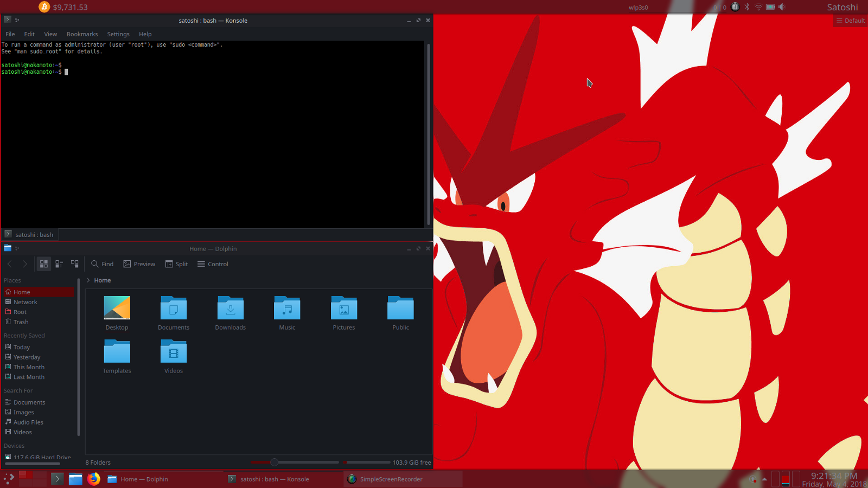Toggle Dolphin's Split view
This screenshot has width=868, height=488.
177,264
